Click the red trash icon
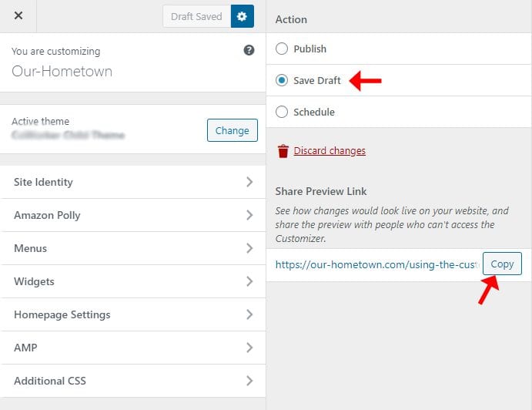This screenshot has width=532, height=410. click(x=283, y=151)
